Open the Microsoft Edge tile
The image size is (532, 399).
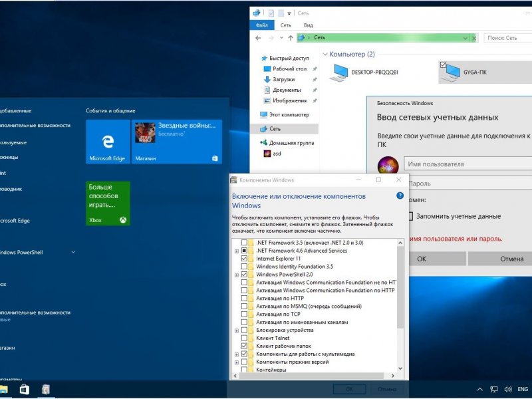tap(108, 142)
